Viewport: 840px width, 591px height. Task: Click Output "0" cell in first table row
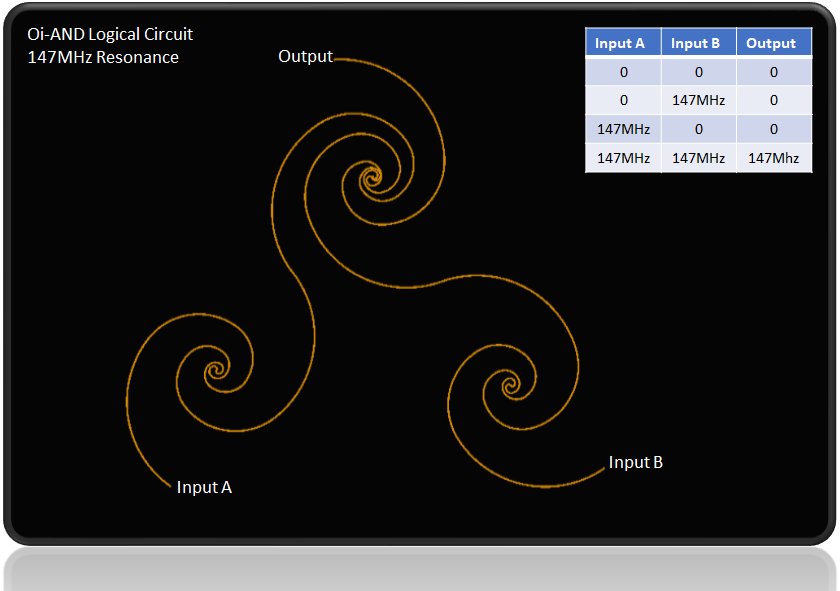[774, 72]
